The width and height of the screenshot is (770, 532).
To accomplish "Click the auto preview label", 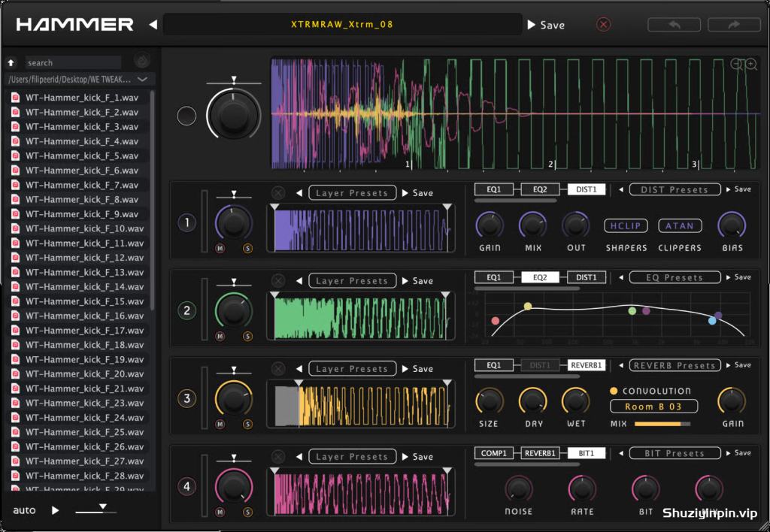I will click(x=24, y=510).
